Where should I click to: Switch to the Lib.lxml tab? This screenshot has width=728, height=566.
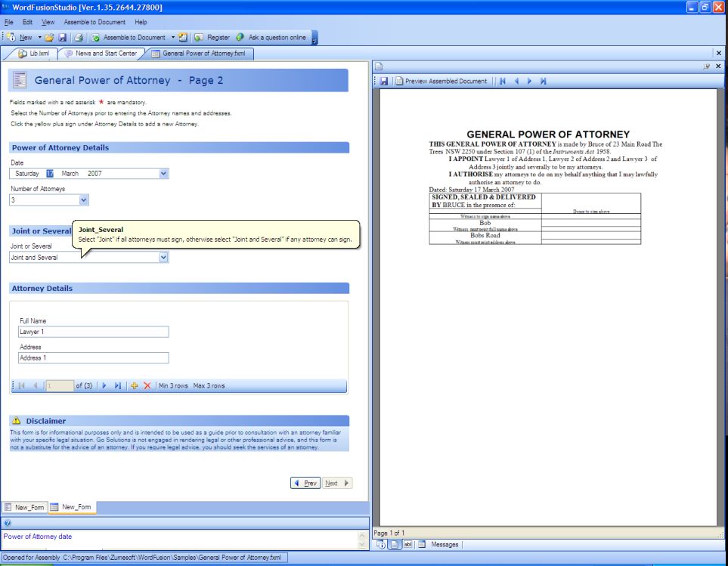(x=33, y=54)
